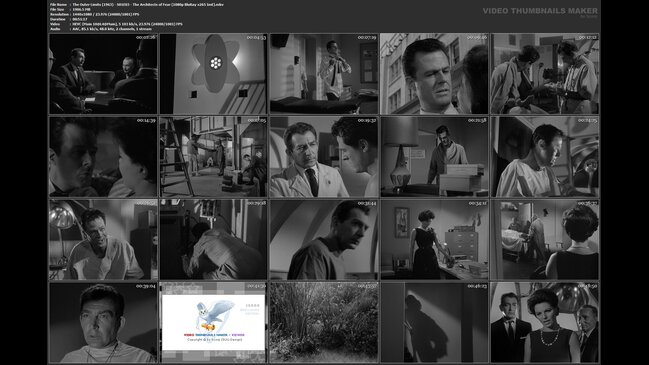
Task: Open thumbnail of man adjusting tie in bedroom
Action: pyautogui.click(x=324, y=74)
